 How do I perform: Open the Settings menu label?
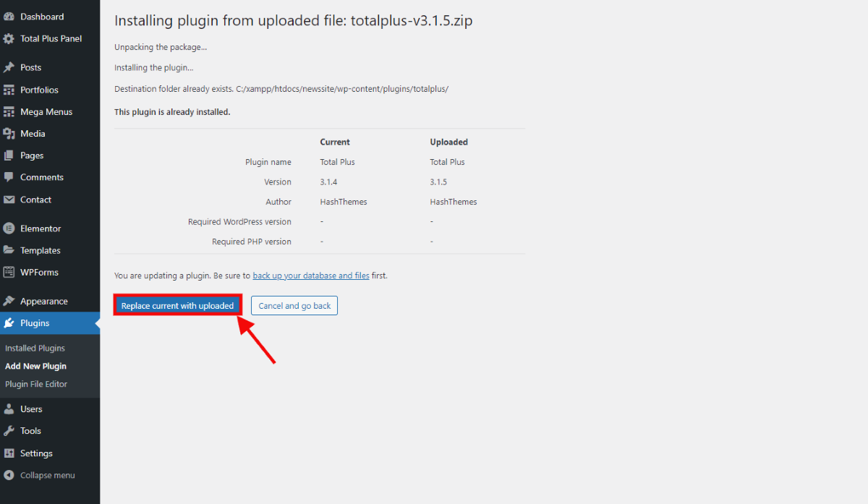coord(36,453)
